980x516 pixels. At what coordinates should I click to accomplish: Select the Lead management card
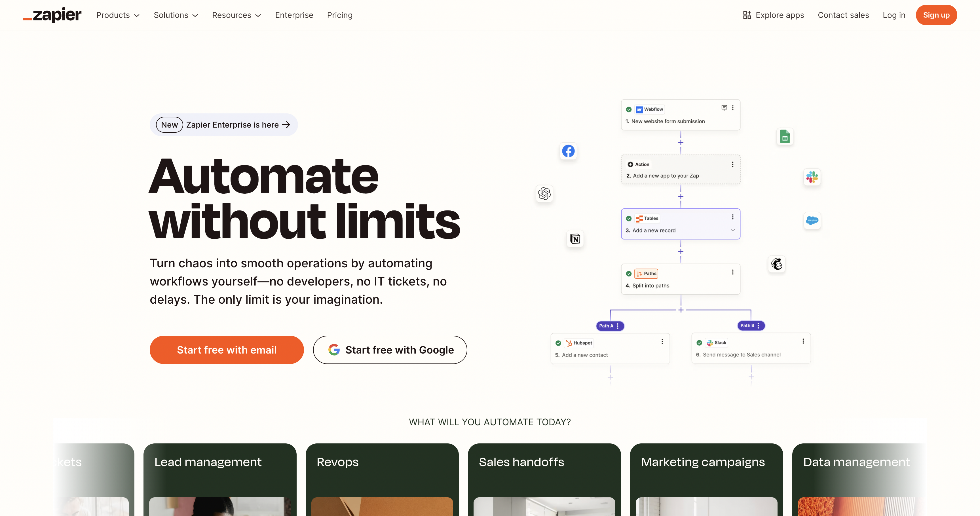(x=219, y=479)
